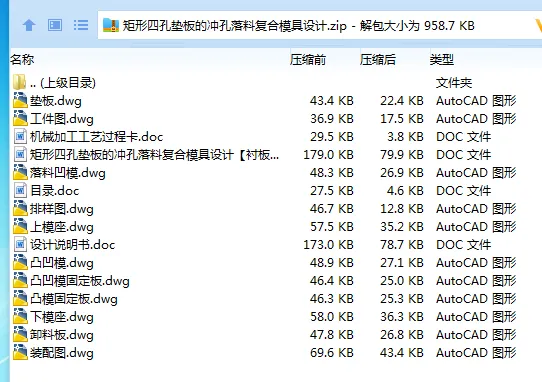Select the file name 工件图.dwg

(62, 119)
